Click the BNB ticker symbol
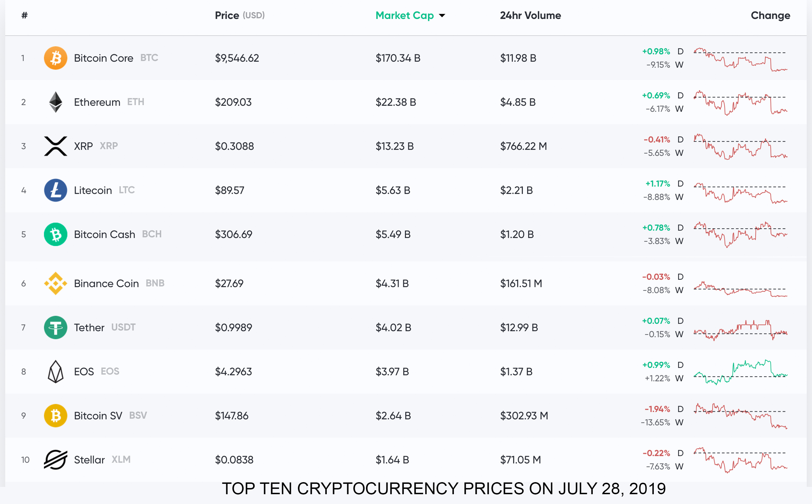Viewport: 812px width, 504px height. click(155, 283)
